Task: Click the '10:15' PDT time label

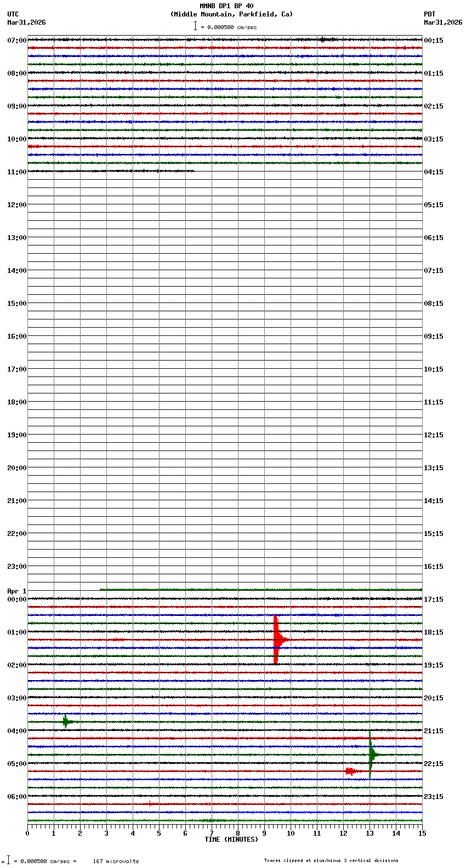Action: pos(434,369)
